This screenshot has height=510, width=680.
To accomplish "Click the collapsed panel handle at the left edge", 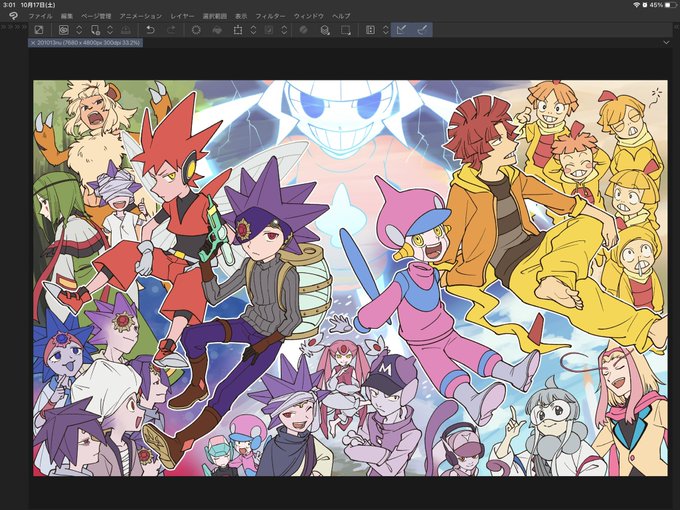I will click(14, 27).
